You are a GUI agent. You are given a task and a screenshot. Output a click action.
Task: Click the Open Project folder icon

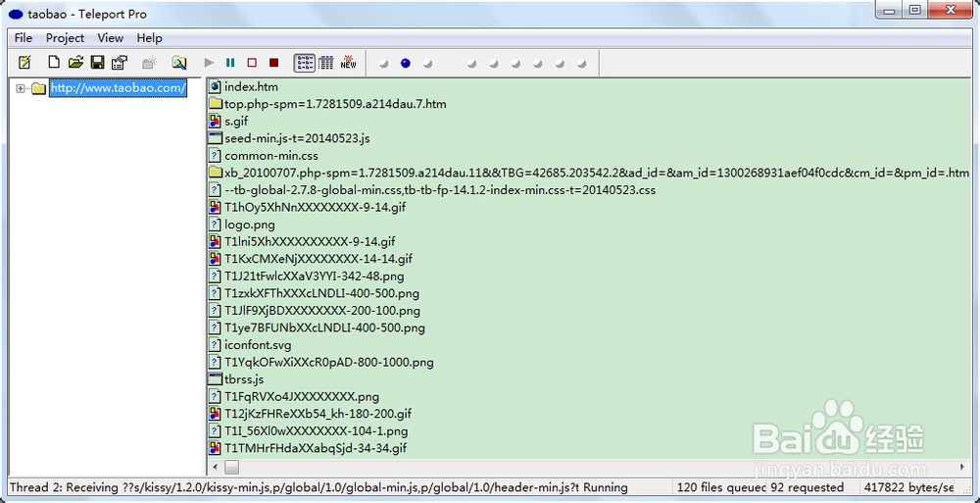pos(75,63)
